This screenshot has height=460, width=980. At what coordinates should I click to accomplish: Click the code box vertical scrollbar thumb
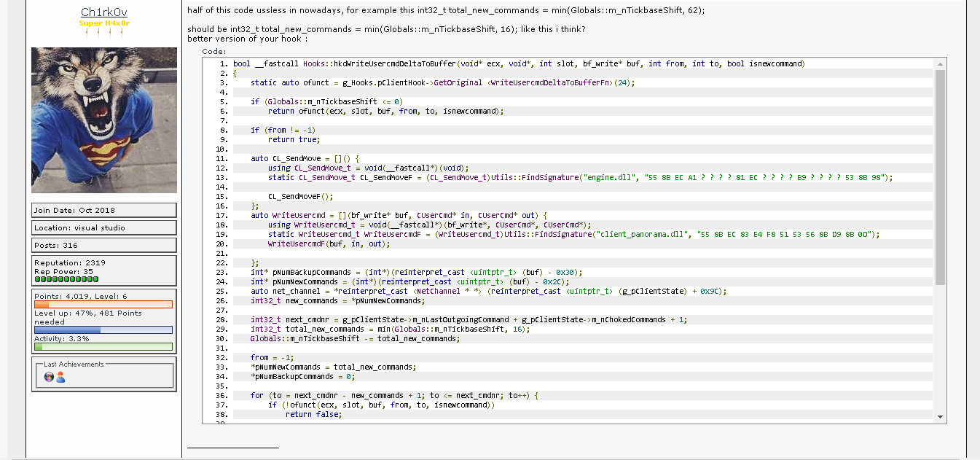point(940,175)
